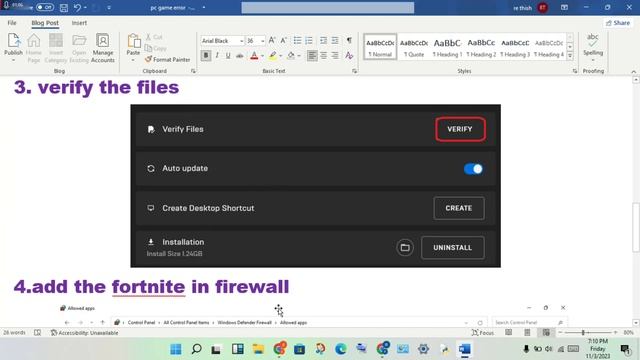Screen dimensions: 640x360
Task: Click the 28 words count
Action: tap(14, 333)
